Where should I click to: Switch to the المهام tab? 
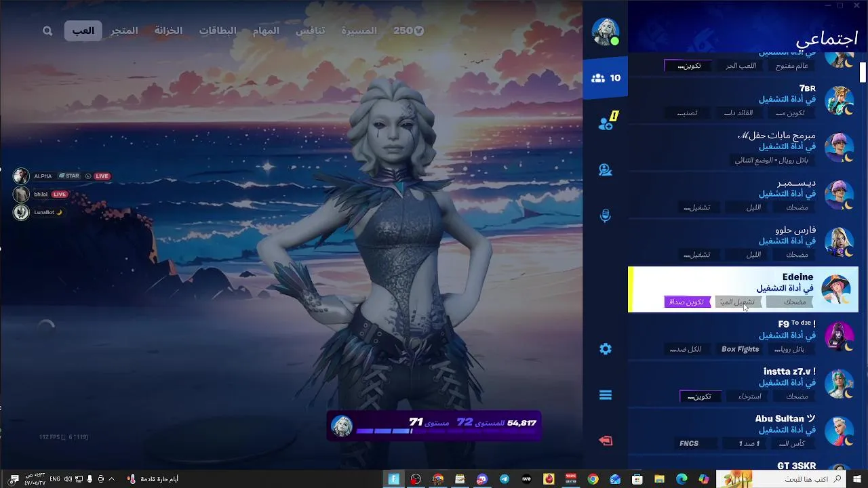tap(266, 30)
